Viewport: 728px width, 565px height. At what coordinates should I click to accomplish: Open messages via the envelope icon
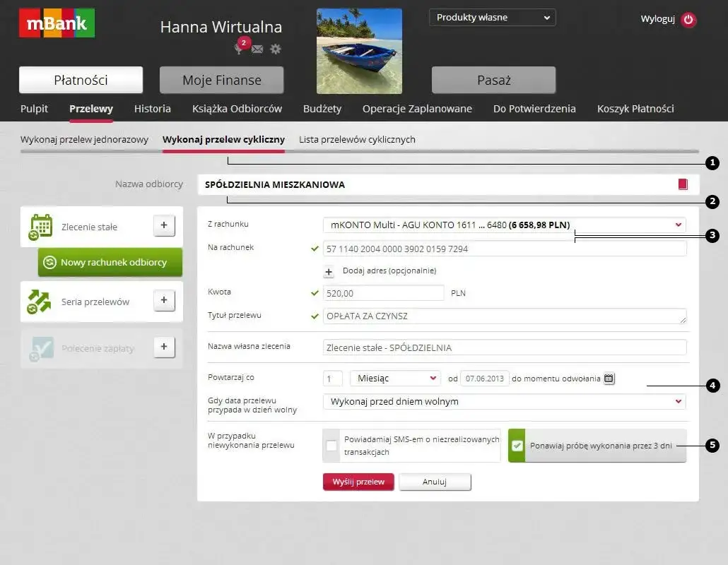(257, 49)
